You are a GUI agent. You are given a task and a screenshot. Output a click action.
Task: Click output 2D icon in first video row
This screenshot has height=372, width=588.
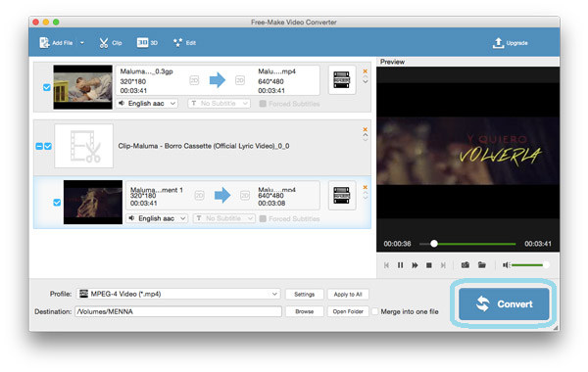coord(240,80)
